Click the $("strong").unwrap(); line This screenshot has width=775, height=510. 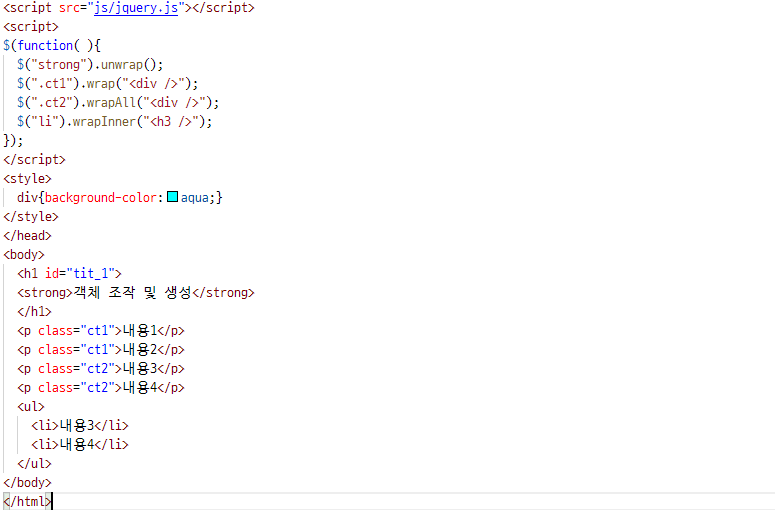(90, 65)
